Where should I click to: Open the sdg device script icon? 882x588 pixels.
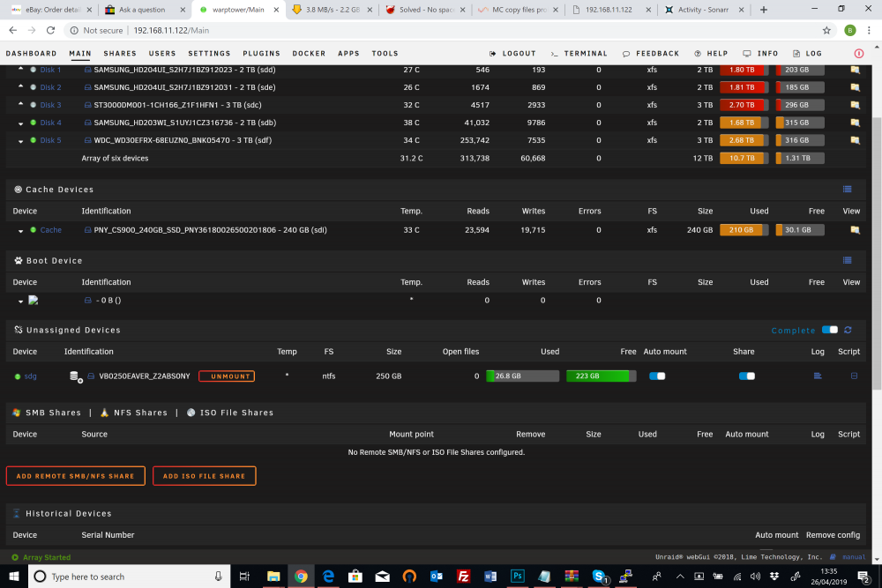tap(854, 376)
